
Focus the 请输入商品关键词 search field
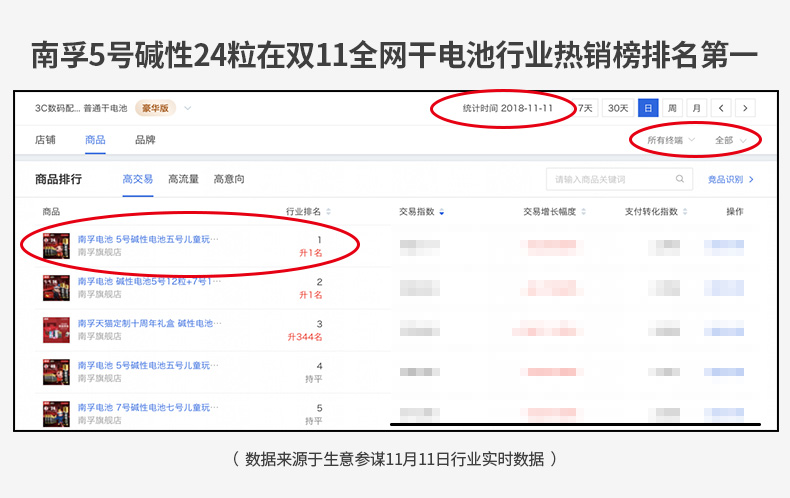(x=619, y=179)
